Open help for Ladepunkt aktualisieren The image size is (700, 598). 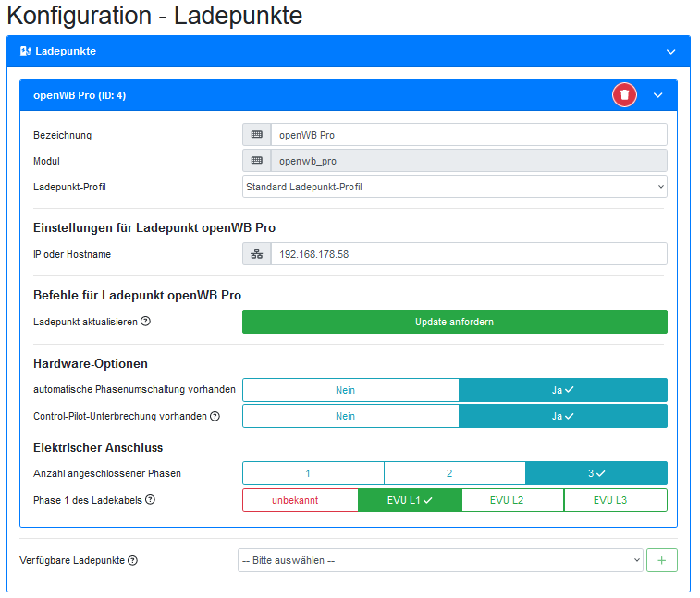(x=145, y=322)
